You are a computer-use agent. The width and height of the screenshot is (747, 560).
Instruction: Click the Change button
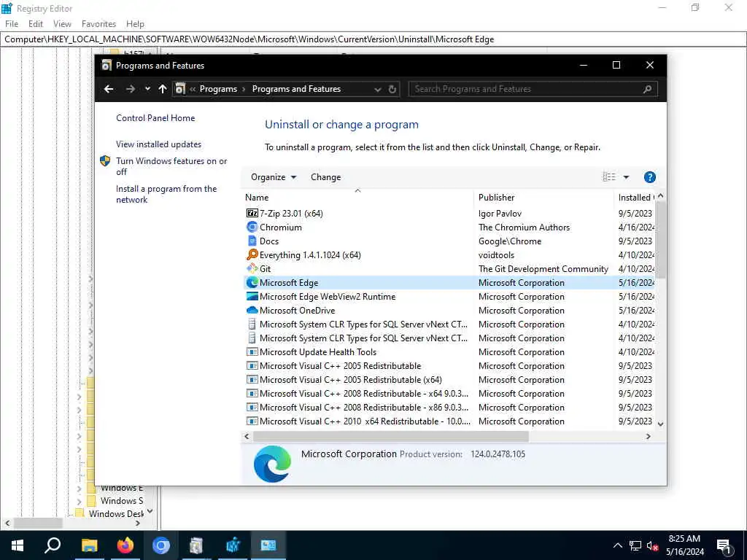[x=326, y=177]
